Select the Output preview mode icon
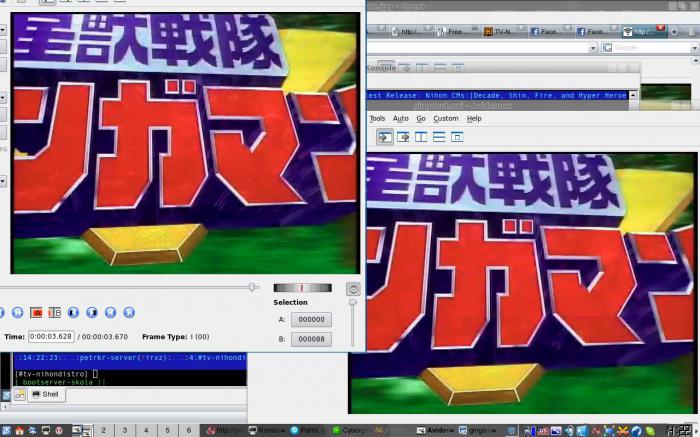 [403, 137]
